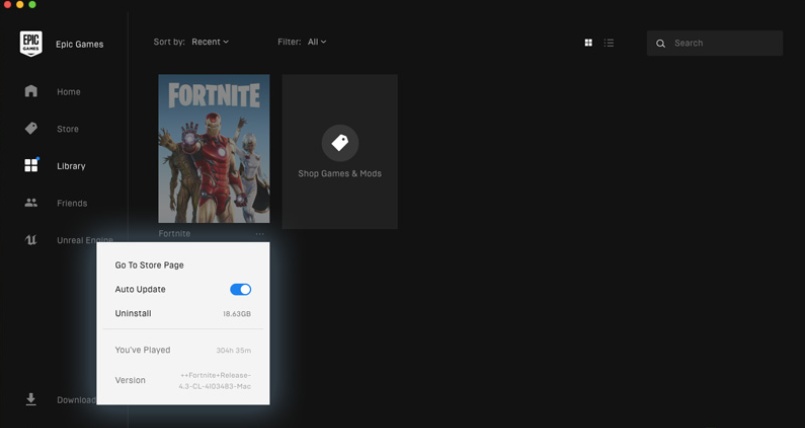
Task: Click the search magnifier icon
Action: point(661,44)
